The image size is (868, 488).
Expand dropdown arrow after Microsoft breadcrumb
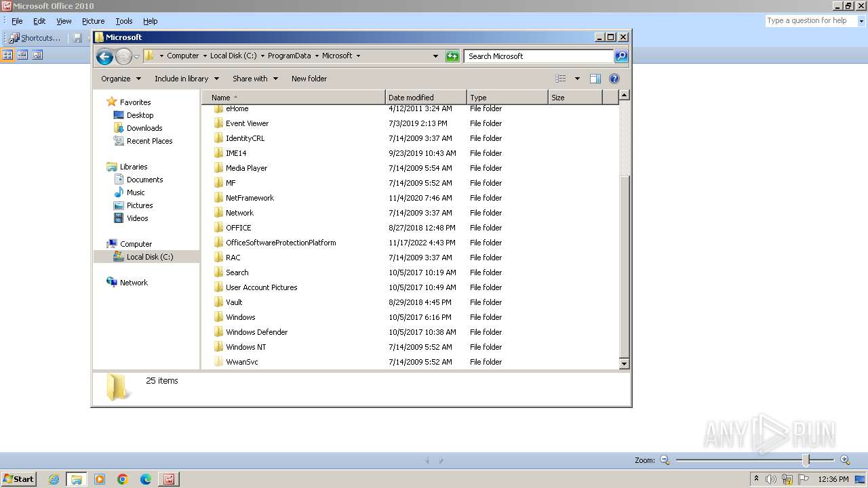tap(358, 56)
